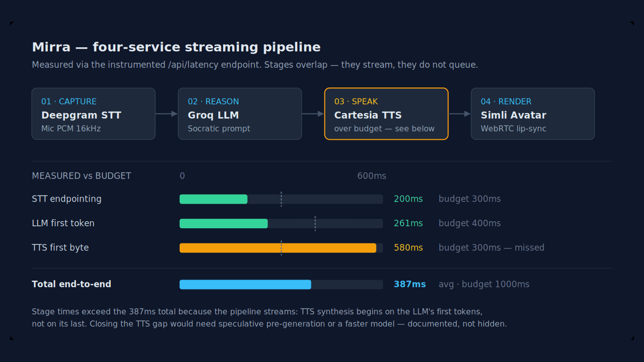Click the LLM first token green bar
The height and width of the screenshot is (362, 644).
pos(223,223)
